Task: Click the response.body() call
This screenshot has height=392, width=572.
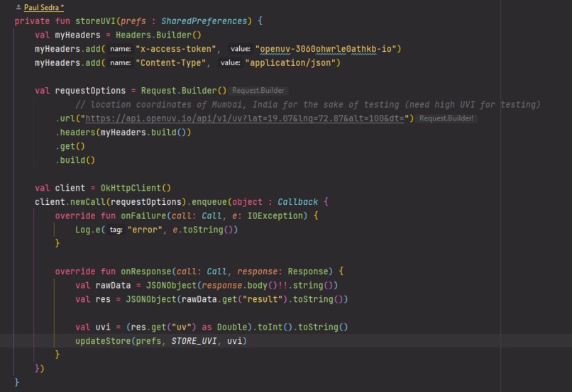Action: pyautogui.click(x=240, y=285)
